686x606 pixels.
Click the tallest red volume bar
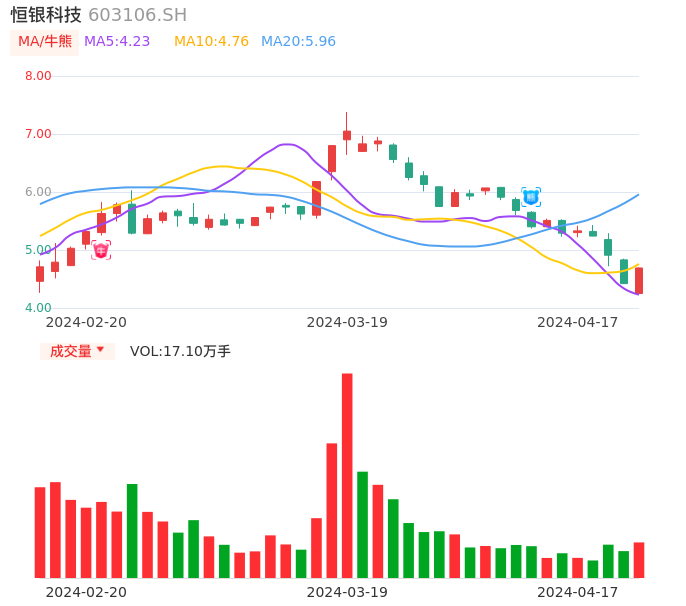(347, 476)
